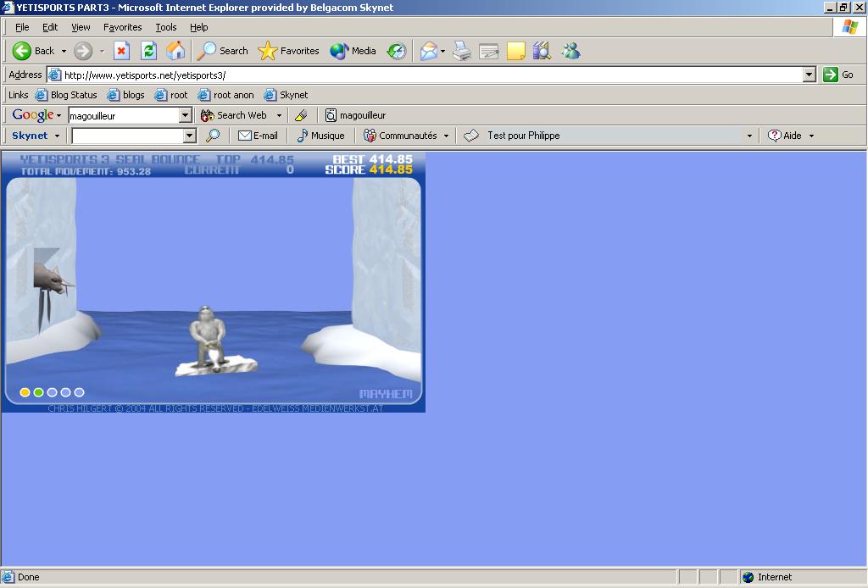Screen dimensions: 868x588
Task: Expand the Skynet search box dropdown
Action: (x=189, y=136)
